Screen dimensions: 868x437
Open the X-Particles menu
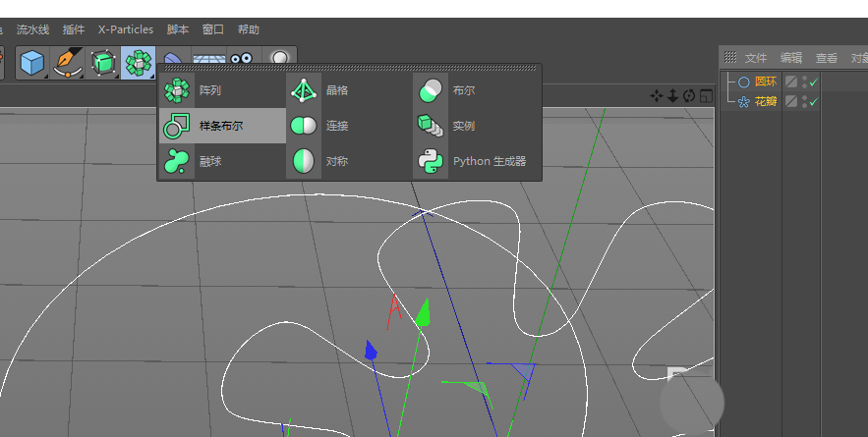point(126,29)
